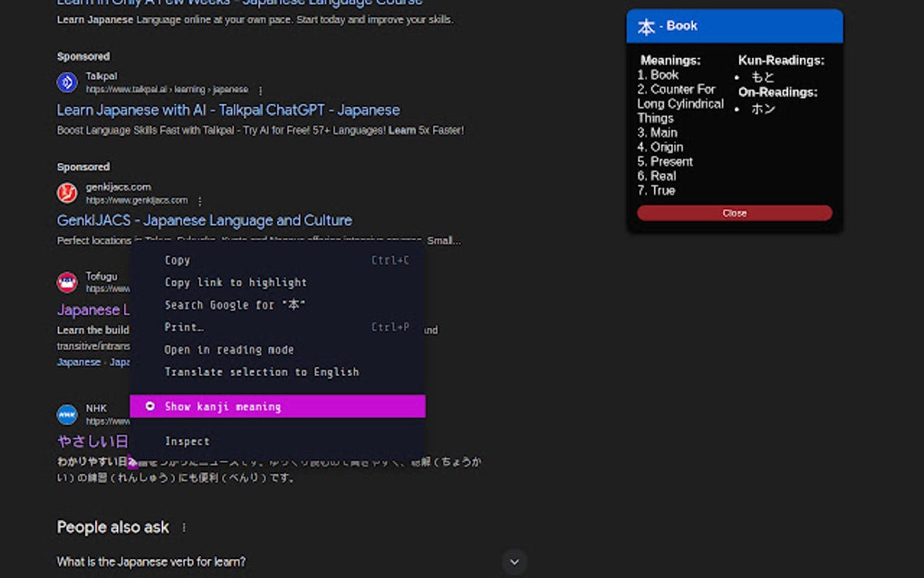Image resolution: width=924 pixels, height=578 pixels.
Task: Expand question "What is the Japanese verb for learn?"
Action: (x=515, y=562)
